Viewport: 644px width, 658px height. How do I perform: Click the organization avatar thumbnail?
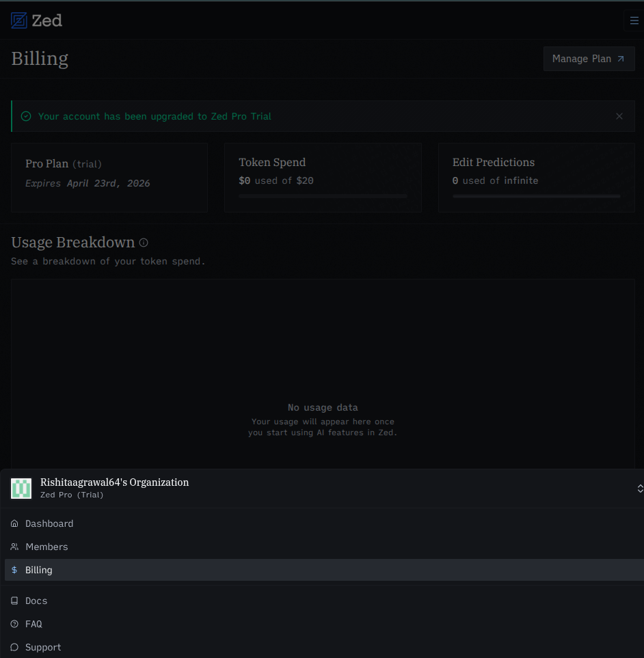tap(21, 489)
